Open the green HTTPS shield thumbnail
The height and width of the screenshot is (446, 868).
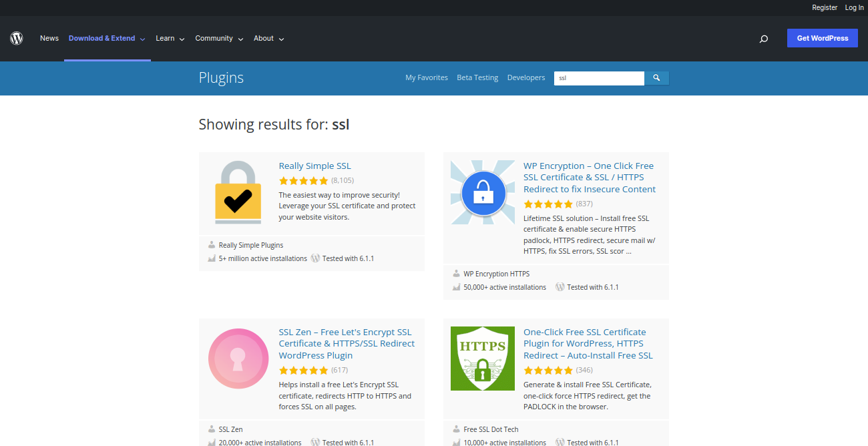click(x=483, y=358)
